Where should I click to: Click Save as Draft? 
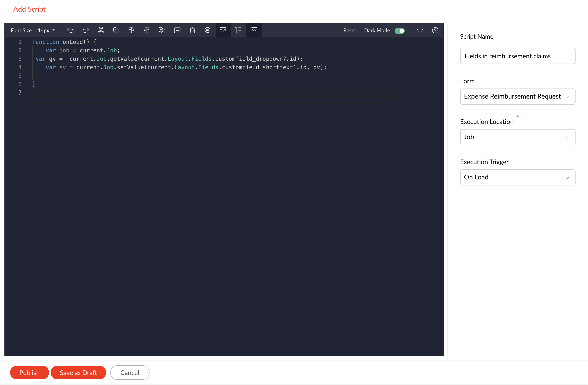(x=78, y=372)
